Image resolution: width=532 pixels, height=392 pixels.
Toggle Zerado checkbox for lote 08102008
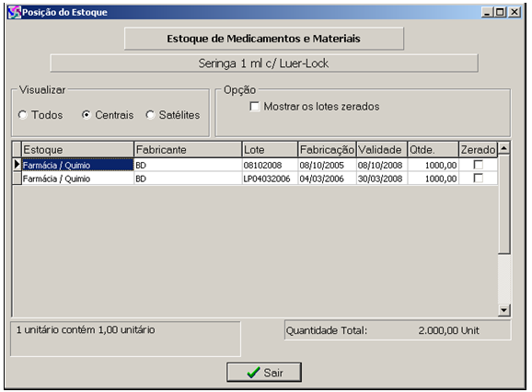478,165
